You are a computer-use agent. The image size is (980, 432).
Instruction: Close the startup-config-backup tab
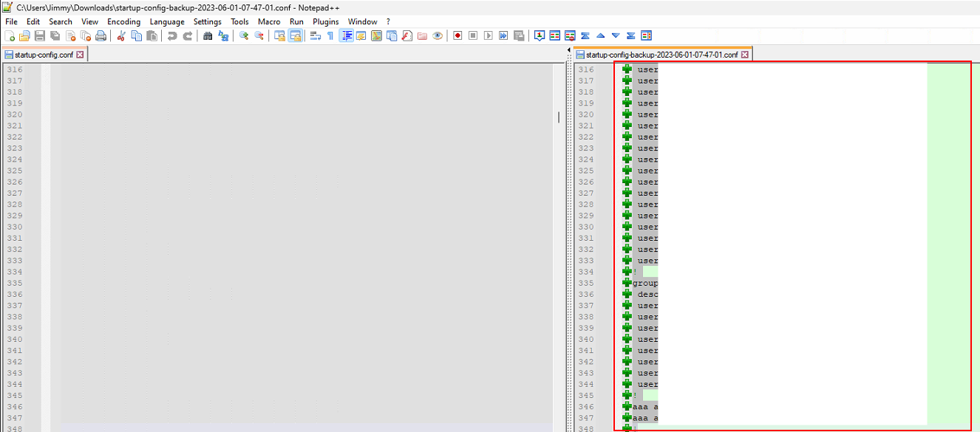tap(745, 55)
